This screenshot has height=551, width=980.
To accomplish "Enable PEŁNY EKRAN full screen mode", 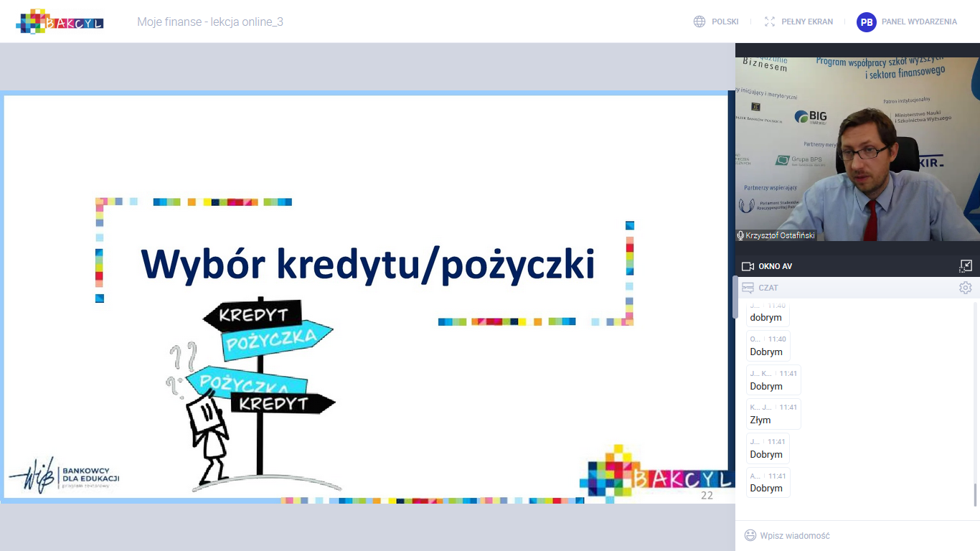I will (807, 22).
